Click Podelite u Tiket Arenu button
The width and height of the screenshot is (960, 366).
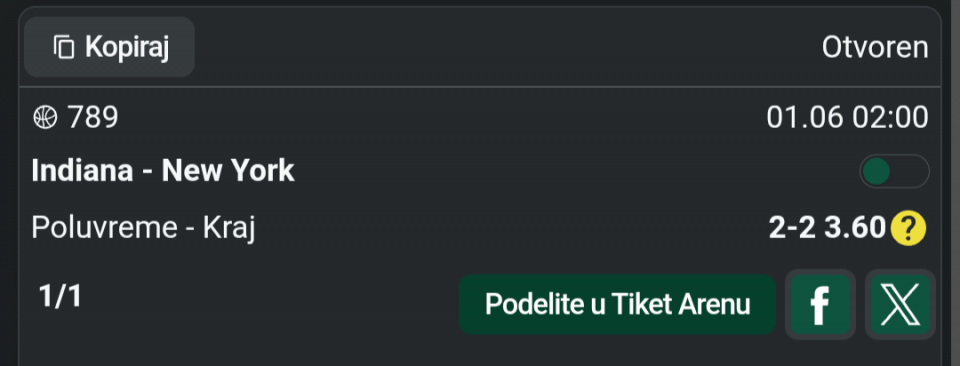(x=617, y=305)
